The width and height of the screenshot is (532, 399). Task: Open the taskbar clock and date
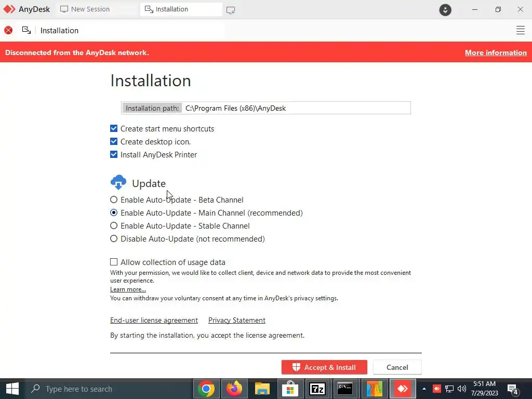click(485, 389)
